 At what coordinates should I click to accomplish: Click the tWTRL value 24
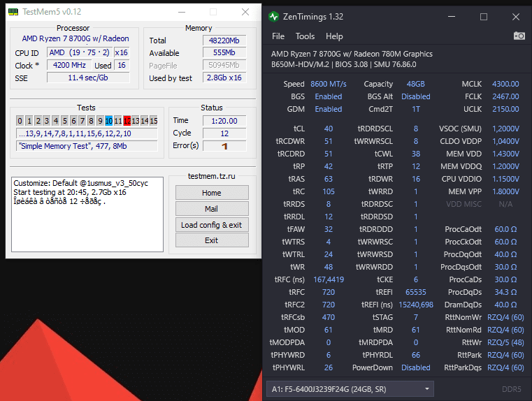(329, 254)
